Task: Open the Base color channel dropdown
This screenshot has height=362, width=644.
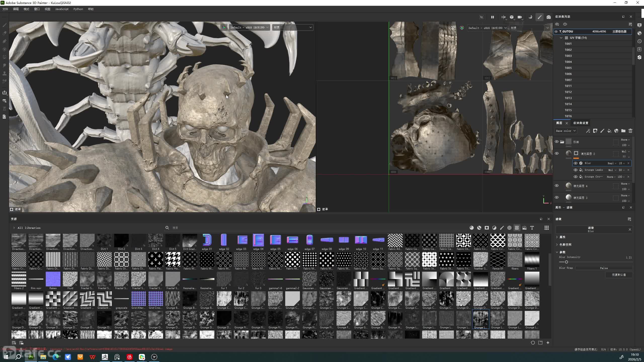Action: [566, 131]
